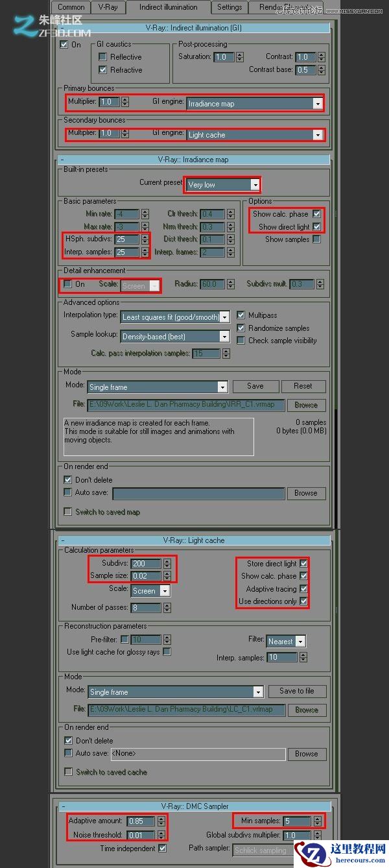
Task: Adjust the Contrast base spinner
Action: point(321,69)
